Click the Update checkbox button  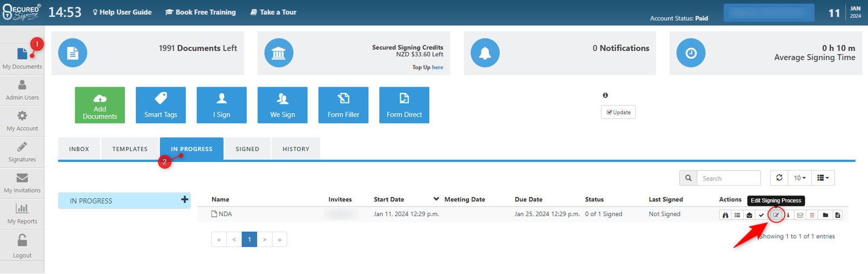[618, 112]
